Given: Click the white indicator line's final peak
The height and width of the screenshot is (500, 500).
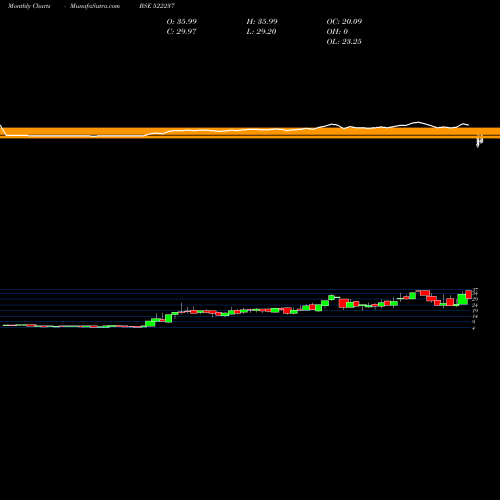Looking at the screenshot, I should pyautogui.click(x=464, y=124).
